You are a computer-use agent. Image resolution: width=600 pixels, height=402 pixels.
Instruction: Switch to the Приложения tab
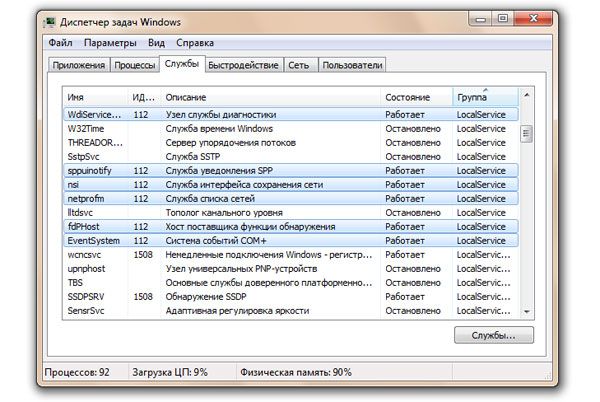(x=79, y=65)
